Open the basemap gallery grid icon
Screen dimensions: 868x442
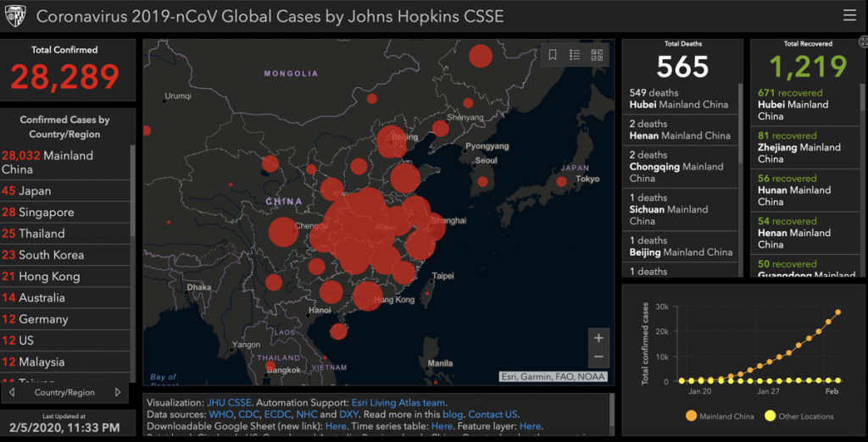click(597, 55)
